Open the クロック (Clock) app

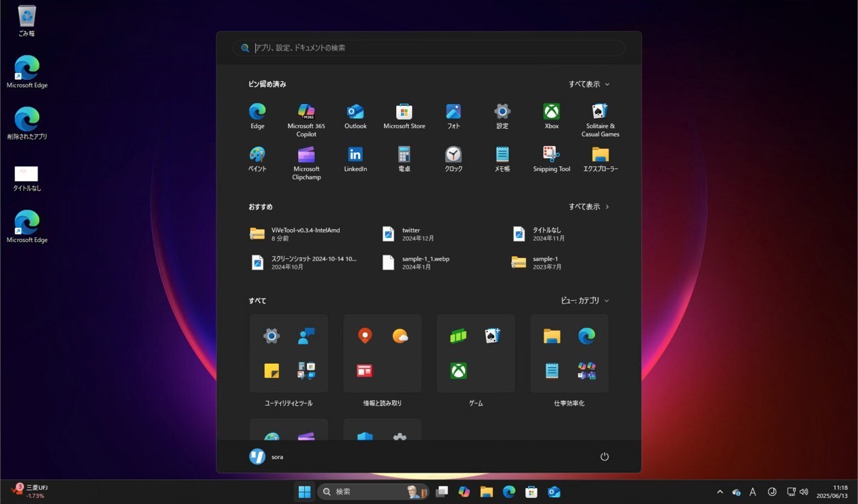point(453,155)
